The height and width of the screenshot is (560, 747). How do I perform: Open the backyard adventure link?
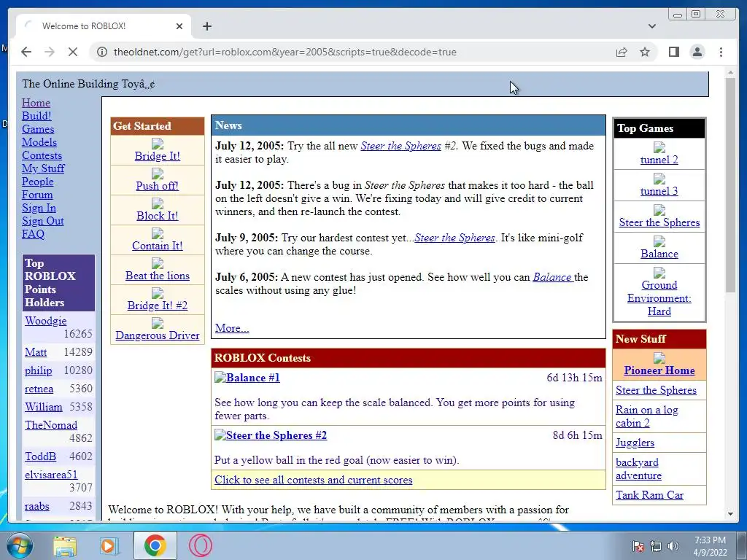(638, 469)
